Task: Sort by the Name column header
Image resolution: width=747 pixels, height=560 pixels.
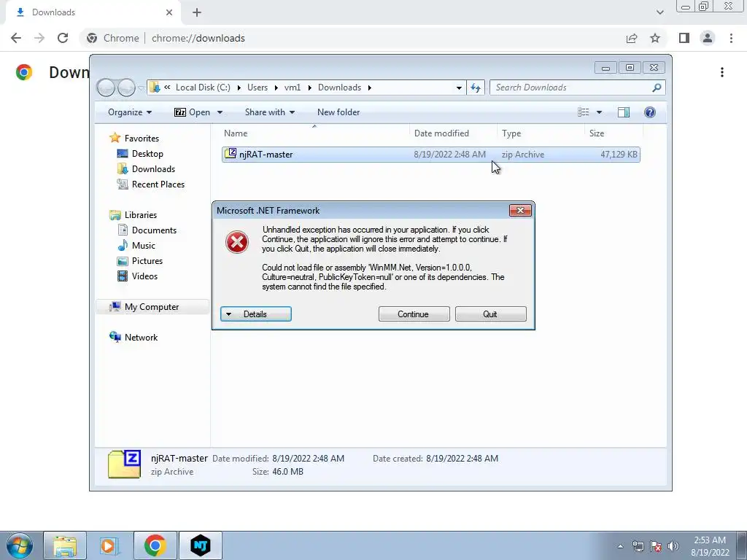Action: [314, 133]
